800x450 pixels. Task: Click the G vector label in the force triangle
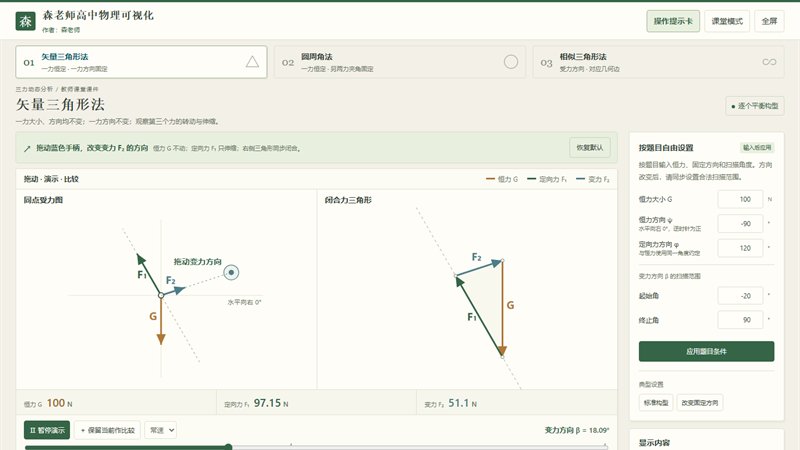510,305
